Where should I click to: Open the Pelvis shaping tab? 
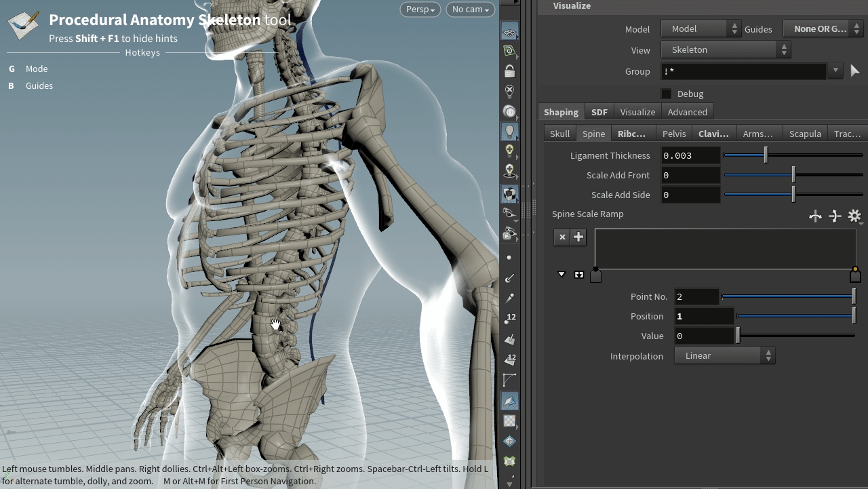pos(674,134)
